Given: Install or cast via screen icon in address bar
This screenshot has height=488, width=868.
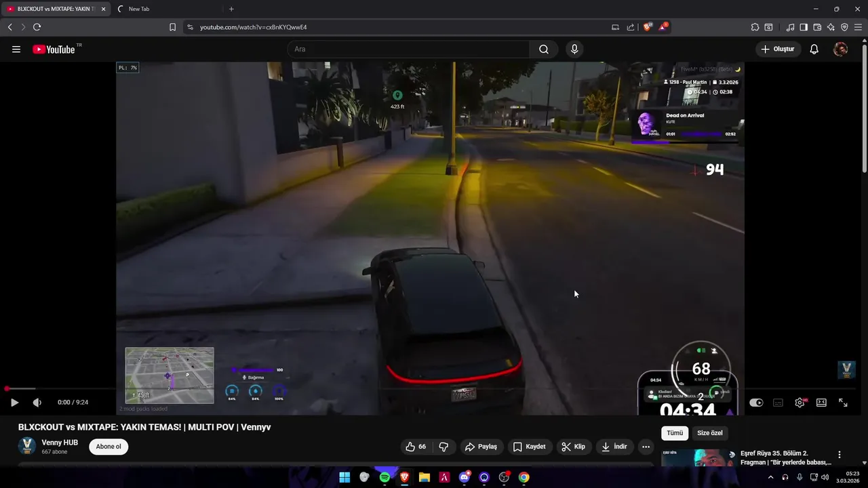Looking at the screenshot, I should tap(615, 27).
